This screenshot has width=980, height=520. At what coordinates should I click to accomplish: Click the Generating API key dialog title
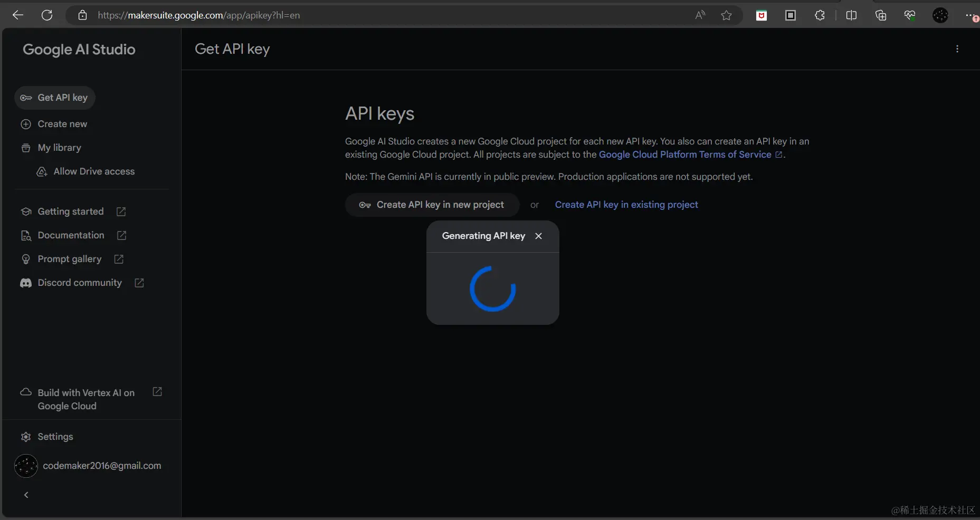coord(483,236)
